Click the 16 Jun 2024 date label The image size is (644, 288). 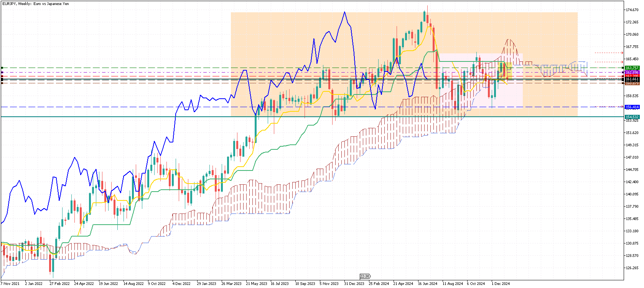pyautogui.click(x=428, y=284)
